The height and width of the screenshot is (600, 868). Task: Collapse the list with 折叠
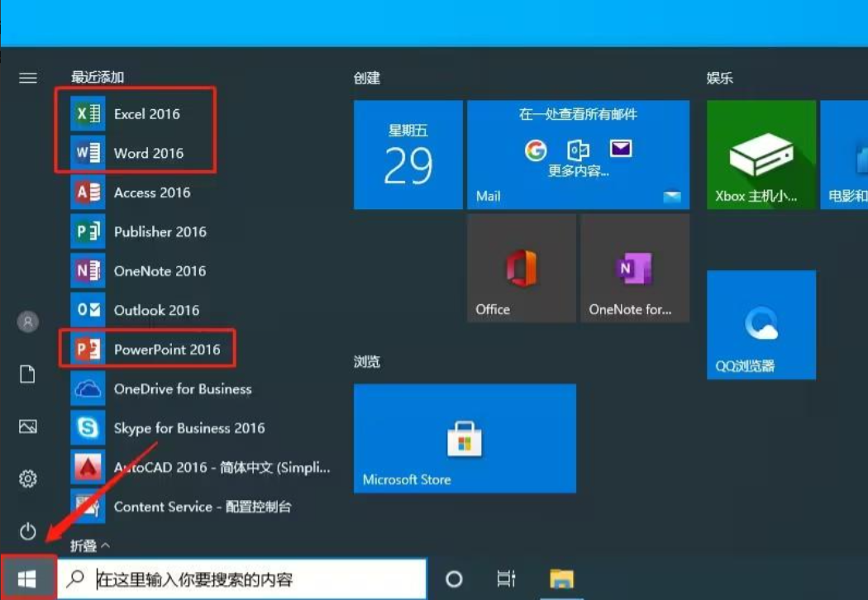(89, 546)
